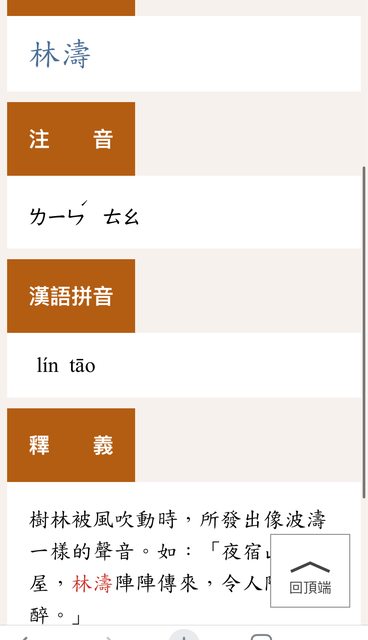The width and height of the screenshot is (368, 640).
Task: Click the orange header strip above 林濤
Action: click(x=71, y=8)
